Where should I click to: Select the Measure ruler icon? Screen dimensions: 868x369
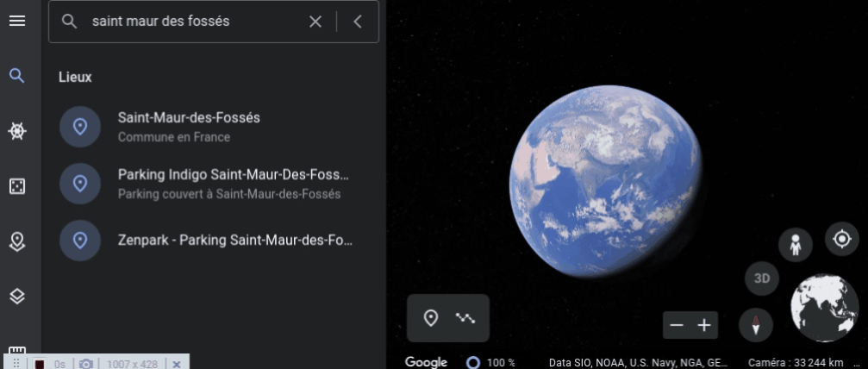(x=17, y=351)
